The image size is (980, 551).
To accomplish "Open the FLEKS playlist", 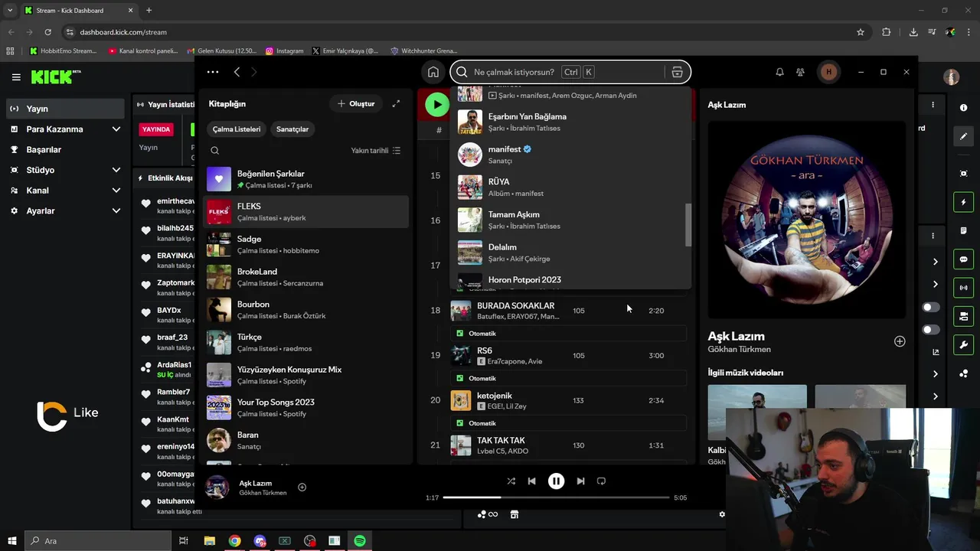I will coord(306,211).
